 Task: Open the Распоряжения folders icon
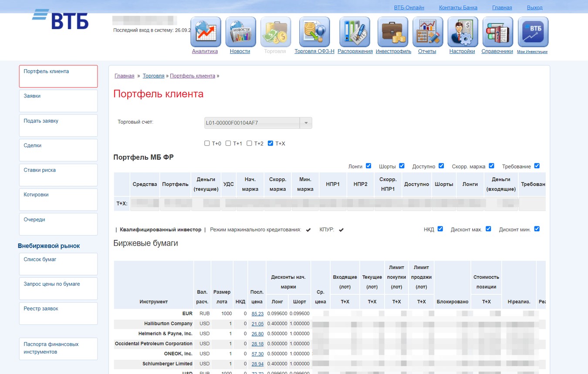point(355,32)
